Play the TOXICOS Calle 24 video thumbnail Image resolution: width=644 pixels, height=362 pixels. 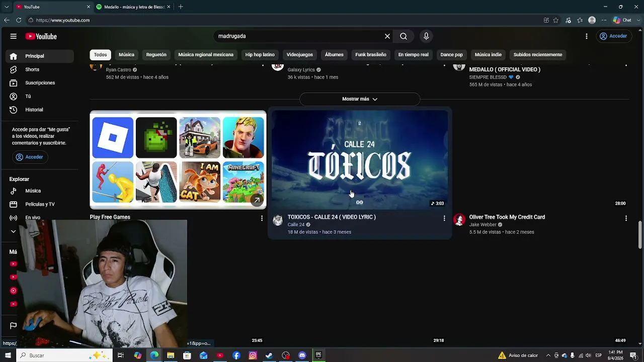coord(360,160)
